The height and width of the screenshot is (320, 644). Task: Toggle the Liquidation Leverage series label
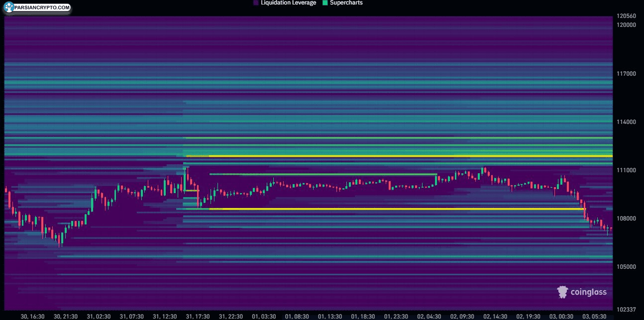288,3
